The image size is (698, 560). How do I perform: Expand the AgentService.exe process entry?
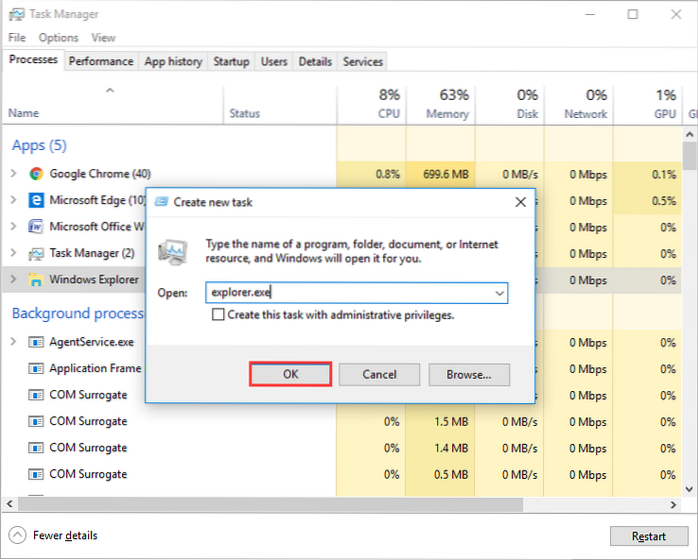[x=13, y=342]
